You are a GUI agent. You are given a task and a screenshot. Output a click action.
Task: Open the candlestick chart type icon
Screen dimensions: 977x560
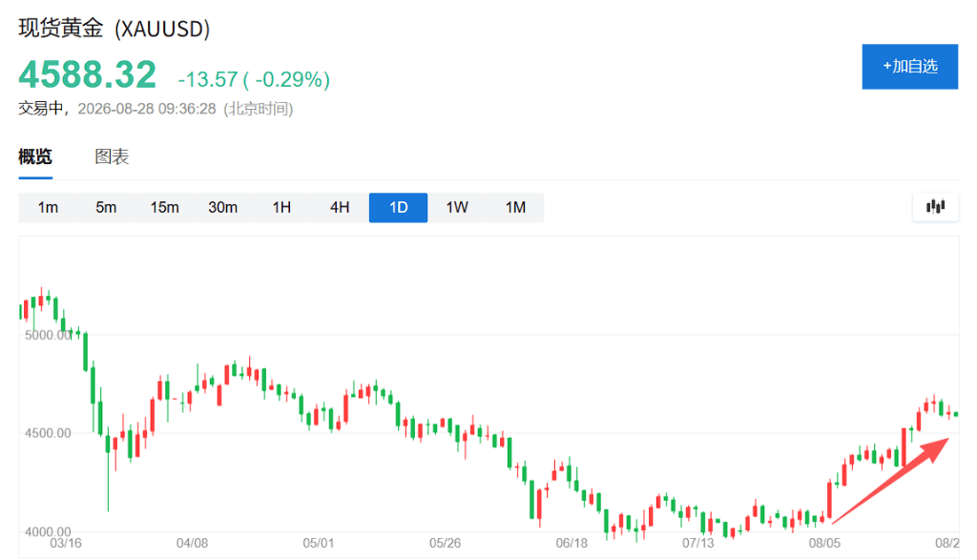click(x=935, y=207)
